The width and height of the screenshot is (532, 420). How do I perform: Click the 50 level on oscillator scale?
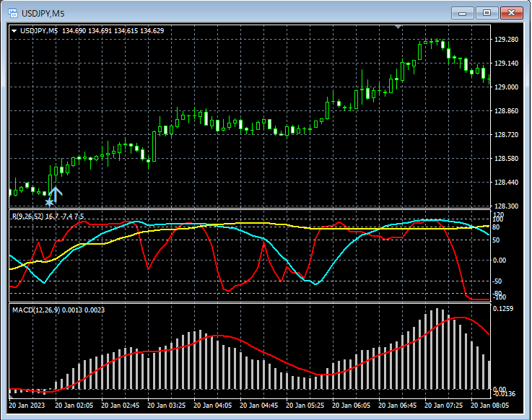(496, 240)
